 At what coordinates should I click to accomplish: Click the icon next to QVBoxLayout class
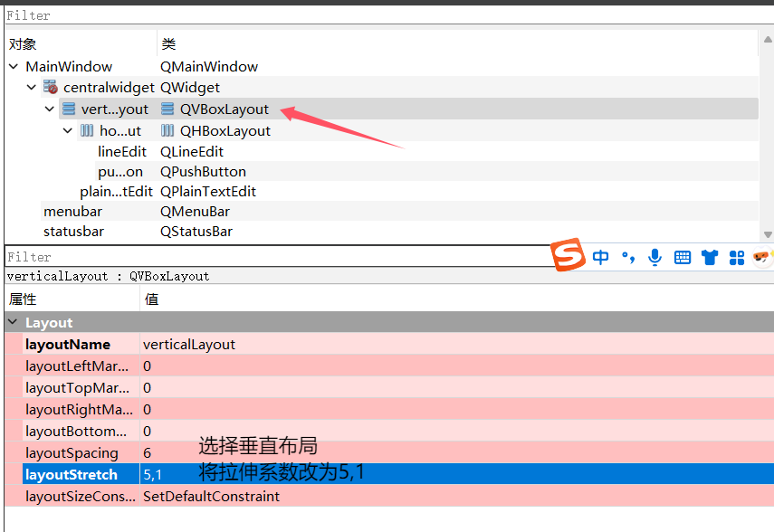(x=167, y=109)
